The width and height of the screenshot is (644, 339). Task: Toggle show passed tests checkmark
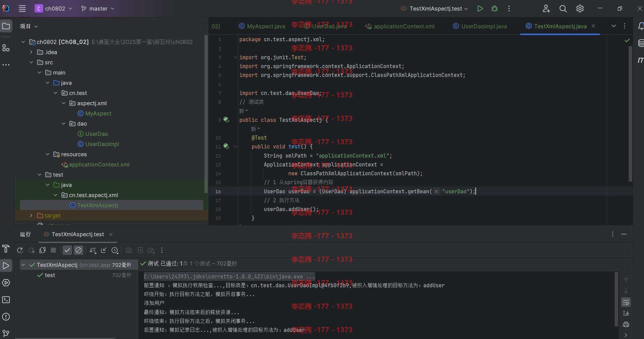[67, 251]
